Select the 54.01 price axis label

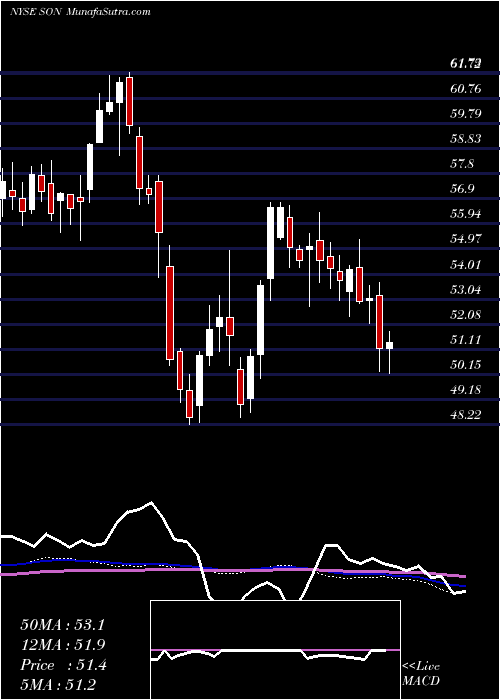pyautogui.click(x=466, y=265)
